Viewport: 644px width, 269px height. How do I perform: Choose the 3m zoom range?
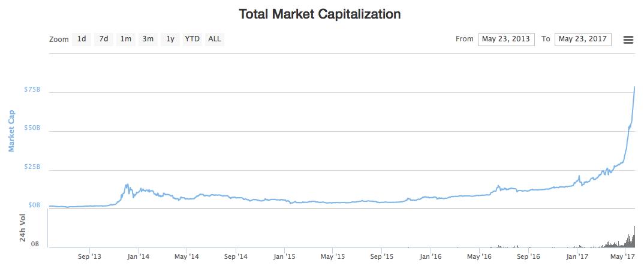[148, 39]
